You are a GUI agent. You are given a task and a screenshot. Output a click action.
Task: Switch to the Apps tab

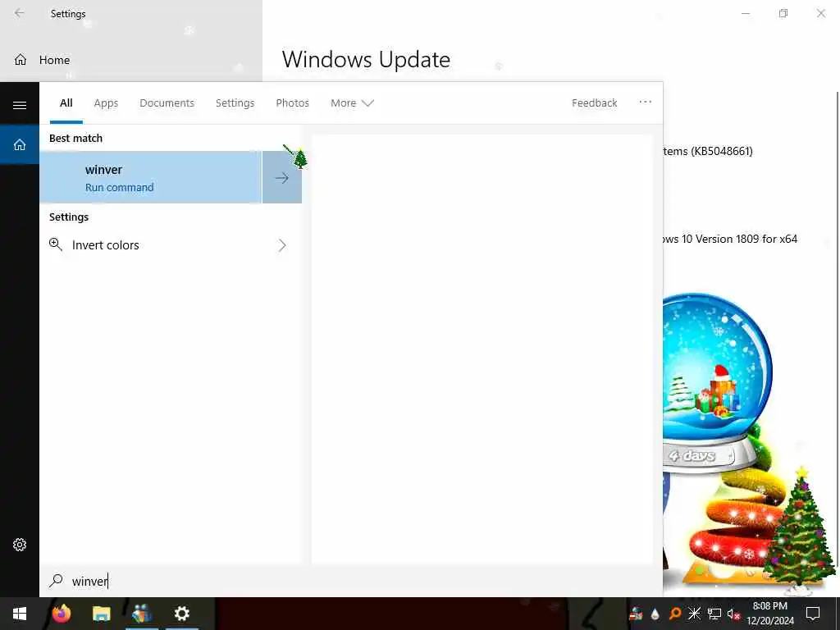tap(106, 103)
